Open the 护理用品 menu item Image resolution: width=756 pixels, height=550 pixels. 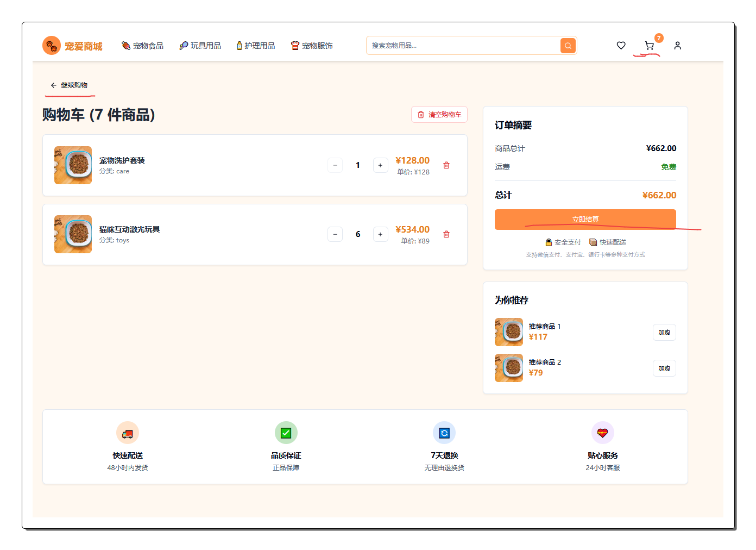tap(255, 46)
